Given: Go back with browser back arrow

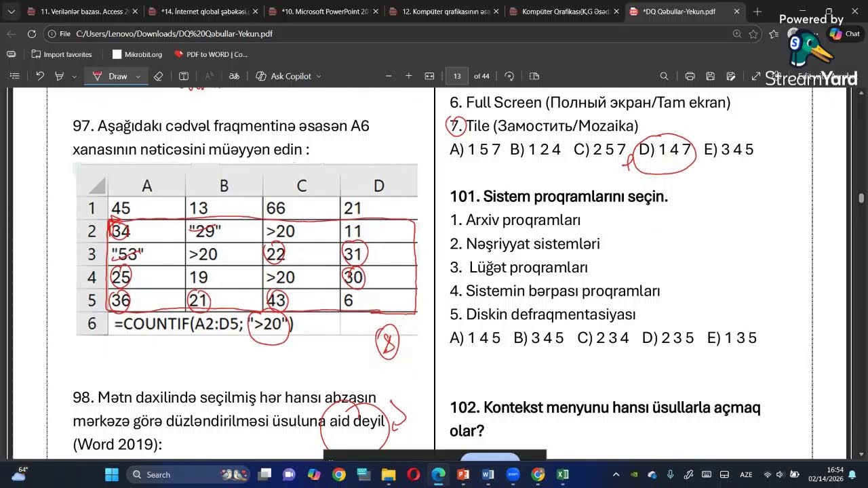Looking at the screenshot, I should [11, 34].
